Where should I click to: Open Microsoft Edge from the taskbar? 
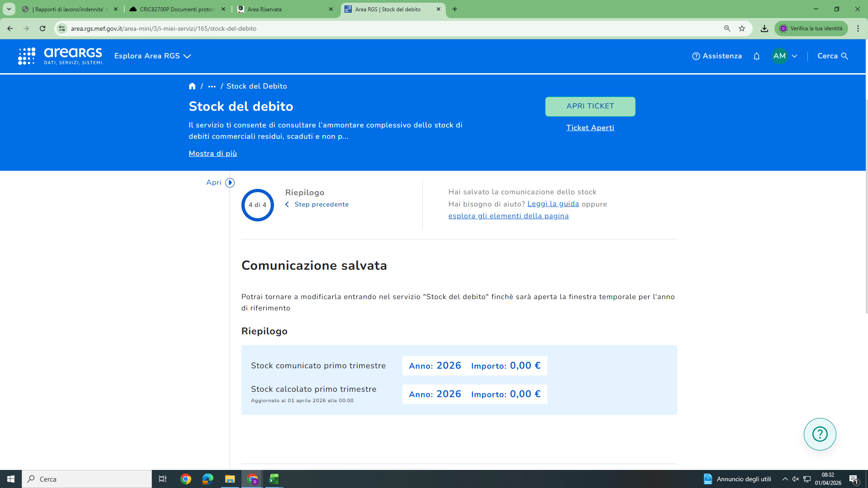coord(208,479)
